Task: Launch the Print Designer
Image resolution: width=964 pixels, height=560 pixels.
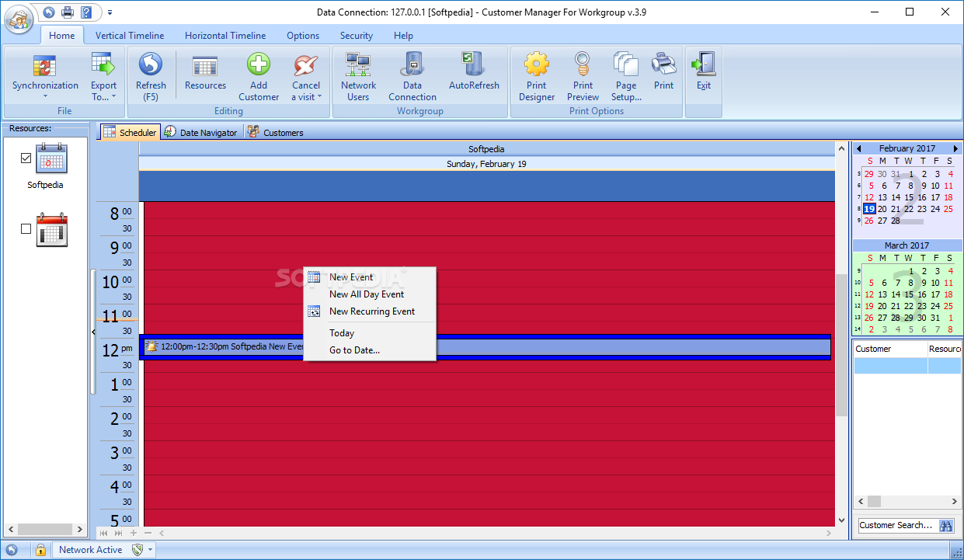Action: [537, 76]
